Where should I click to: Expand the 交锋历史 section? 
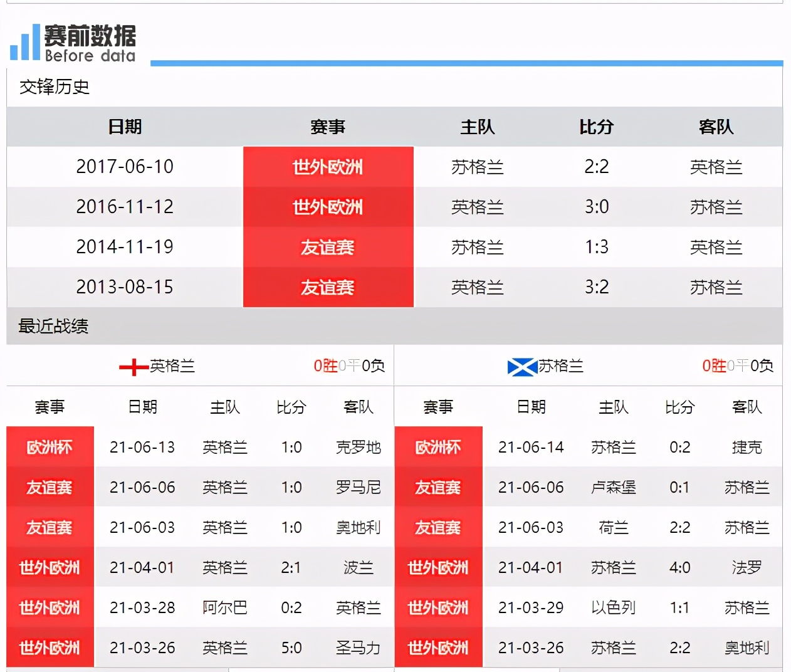tap(54, 88)
